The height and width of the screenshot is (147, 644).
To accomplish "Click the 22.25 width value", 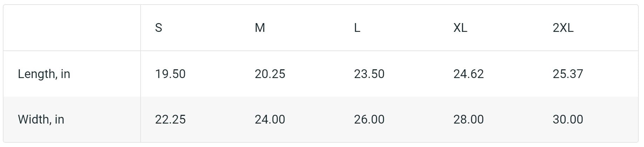I will tap(170, 119).
